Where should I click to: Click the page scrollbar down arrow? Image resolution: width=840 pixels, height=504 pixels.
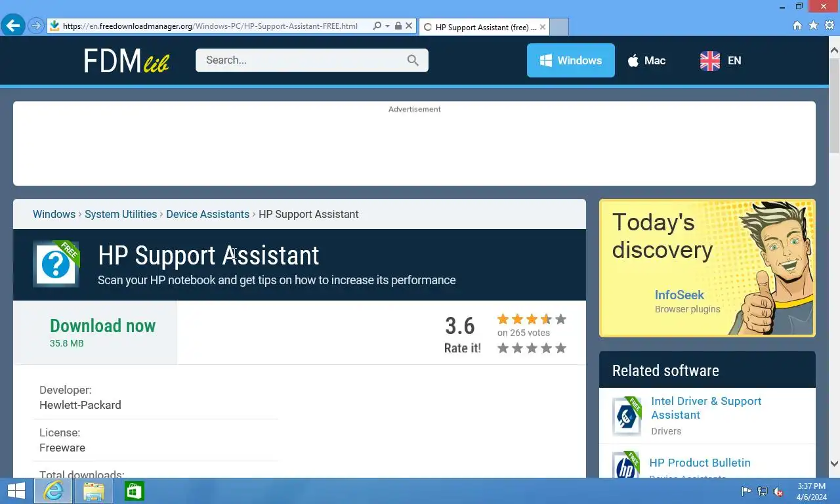point(834,463)
